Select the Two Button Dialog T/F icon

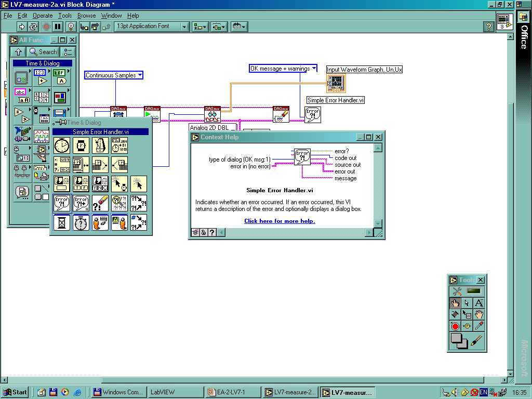(x=81, y=183)
